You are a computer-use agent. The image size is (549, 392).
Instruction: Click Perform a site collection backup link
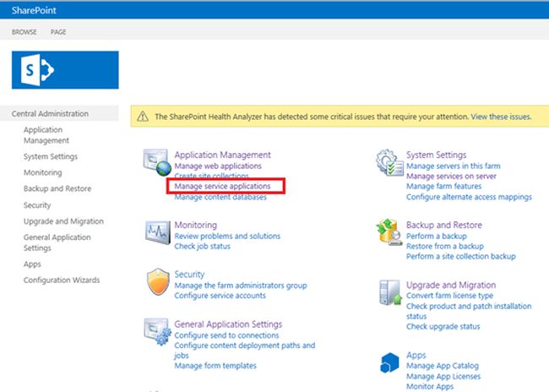pos(461,257)
